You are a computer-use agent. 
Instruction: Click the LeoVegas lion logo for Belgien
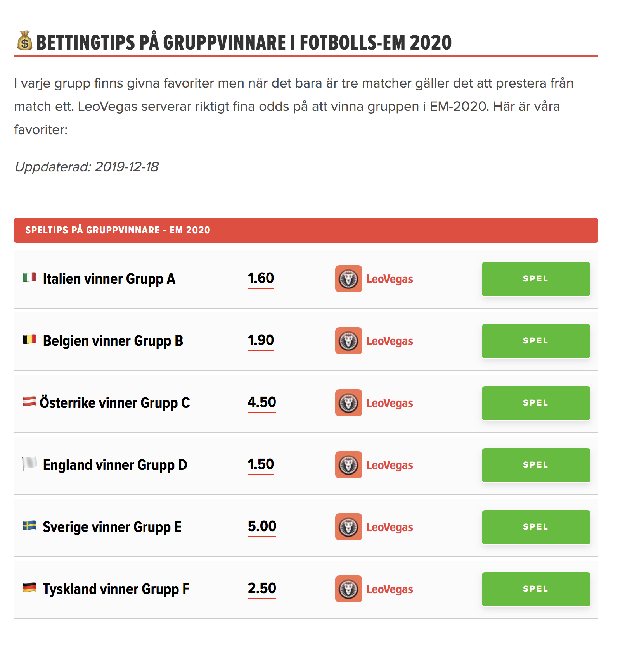(348, 341)
